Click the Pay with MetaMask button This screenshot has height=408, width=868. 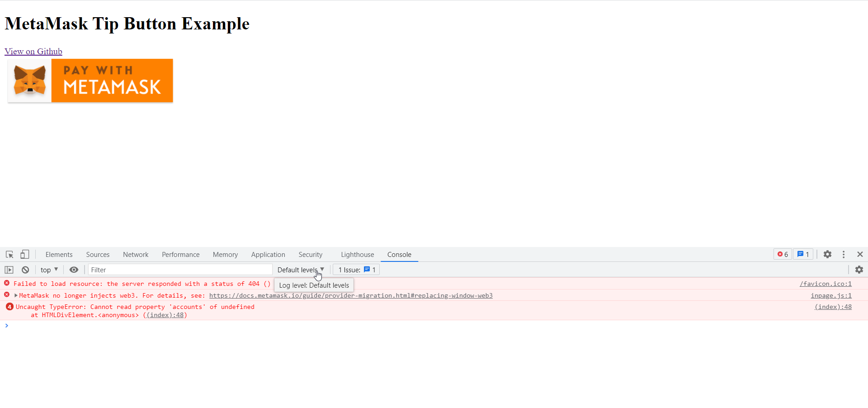pos(90,81)
